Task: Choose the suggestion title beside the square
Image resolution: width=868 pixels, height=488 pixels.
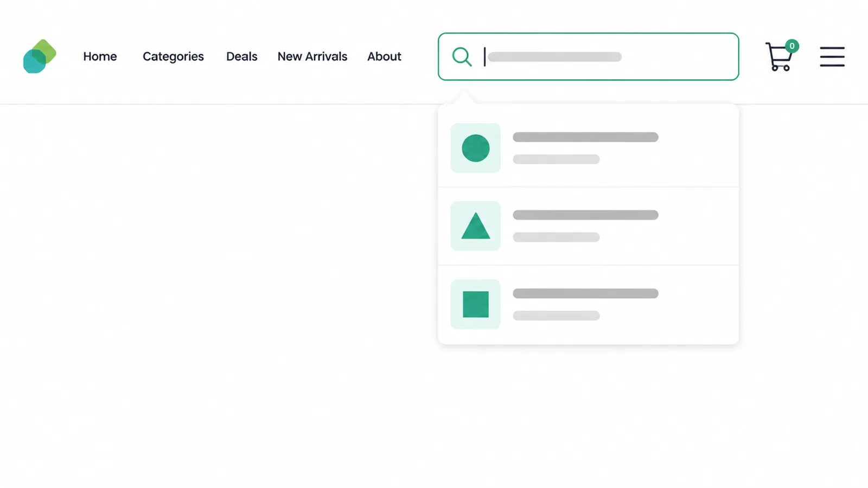Action: tap(585, 293)
